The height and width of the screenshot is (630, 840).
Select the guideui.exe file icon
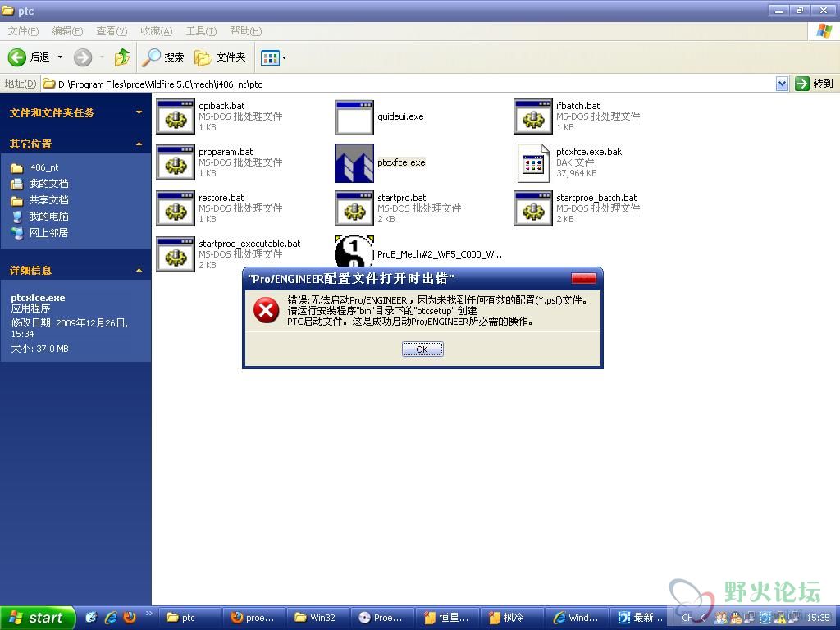[354, 116]
